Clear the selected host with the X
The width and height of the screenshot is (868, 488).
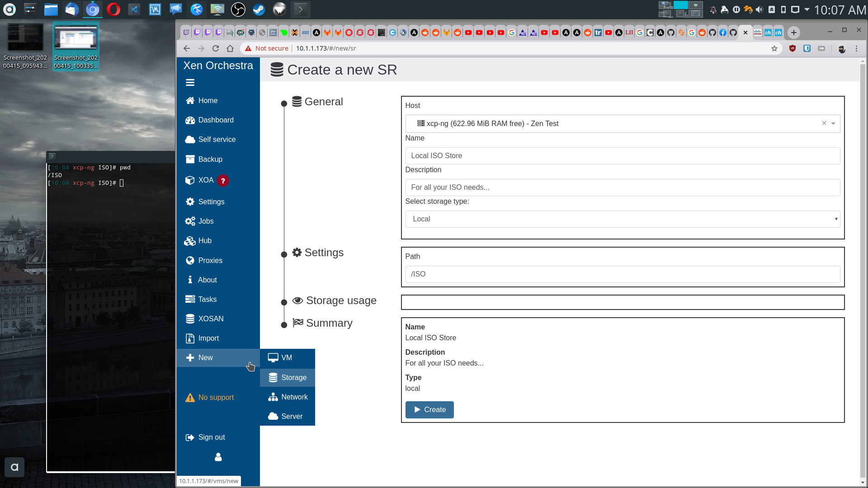[824, 123]
